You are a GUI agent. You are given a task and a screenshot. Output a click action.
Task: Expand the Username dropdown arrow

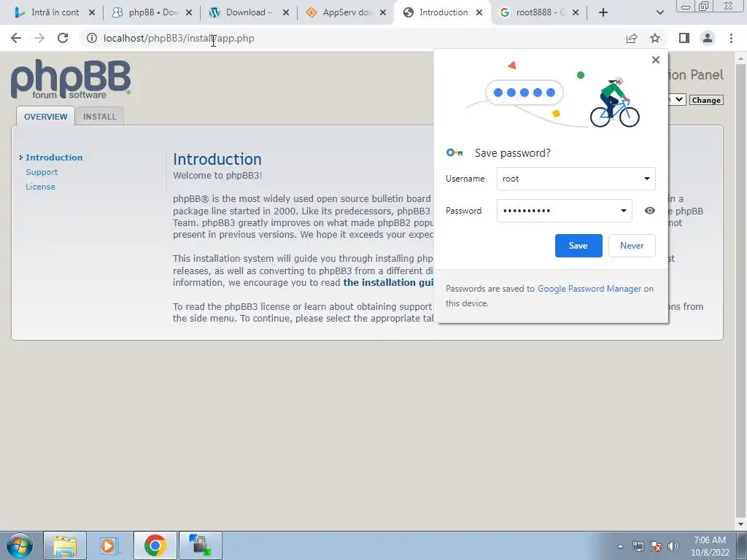click(646, 179)
